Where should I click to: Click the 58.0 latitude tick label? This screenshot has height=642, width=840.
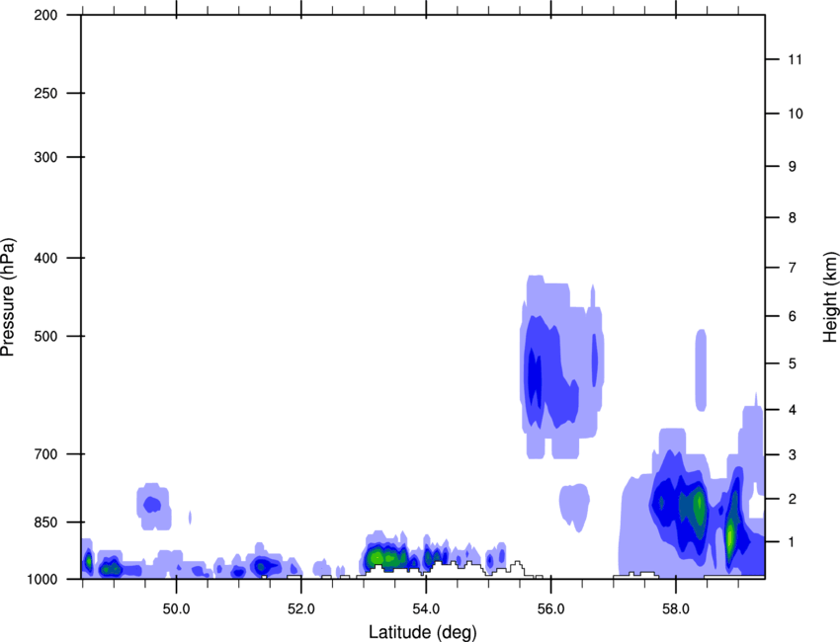[676, 609]
